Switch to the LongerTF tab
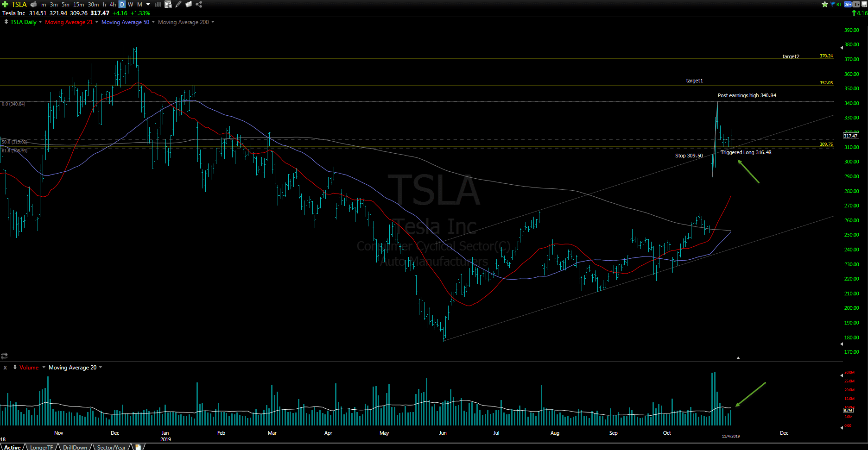This screenshot has height=450, width=868. coord(41,447)
